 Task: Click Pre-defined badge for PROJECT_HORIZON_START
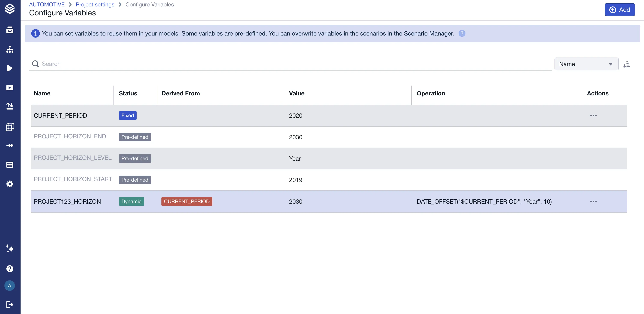[135, 180]
